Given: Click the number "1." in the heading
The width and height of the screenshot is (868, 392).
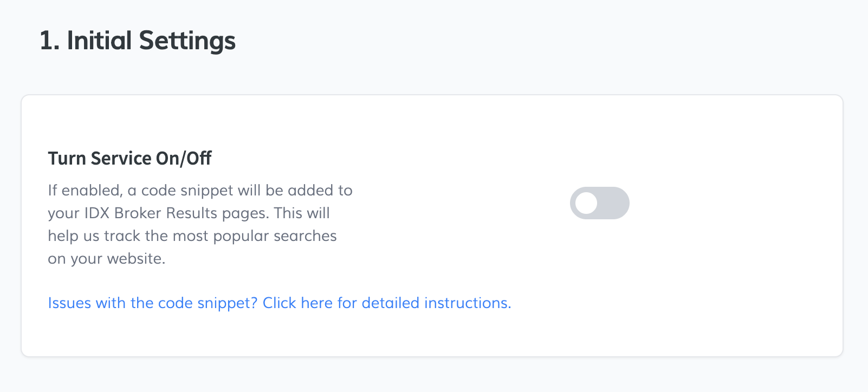Looking at the screenshot, I should (x=49, y=41).
